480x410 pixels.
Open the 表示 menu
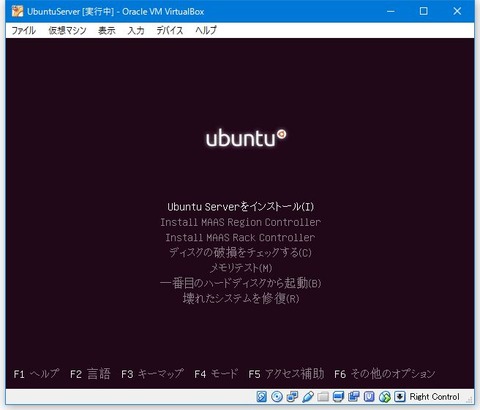click(x=107, y=31)
